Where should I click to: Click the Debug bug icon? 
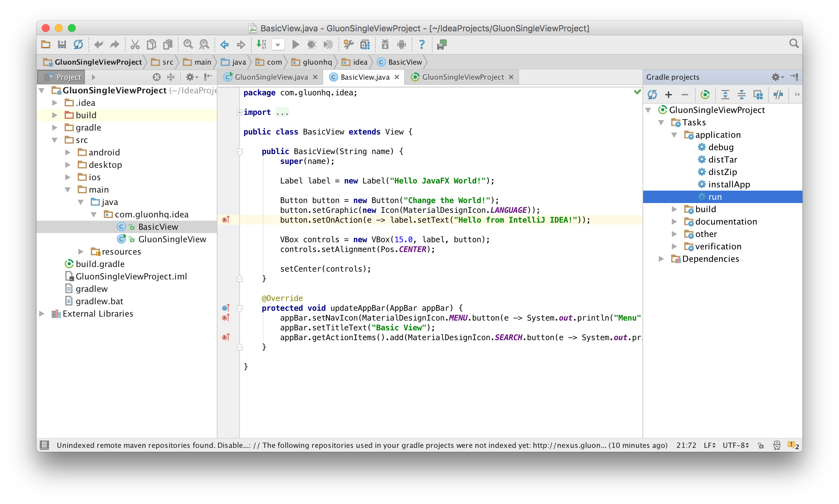(311, 44)
